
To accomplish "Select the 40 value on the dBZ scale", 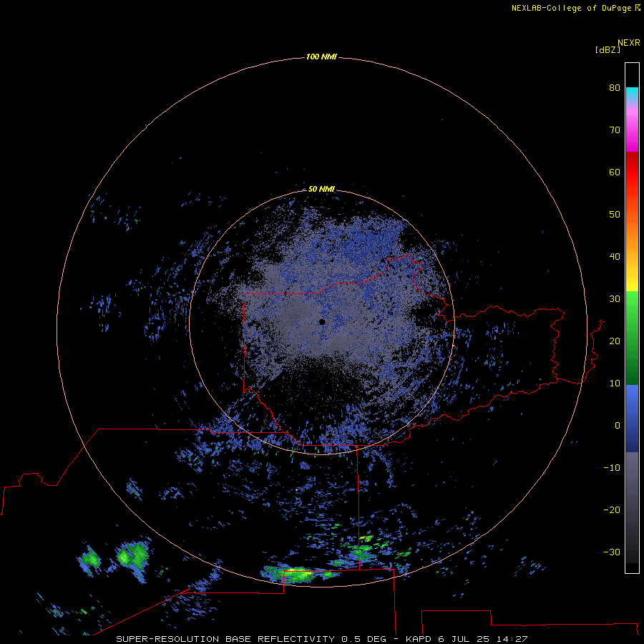I will coord(615,257).
